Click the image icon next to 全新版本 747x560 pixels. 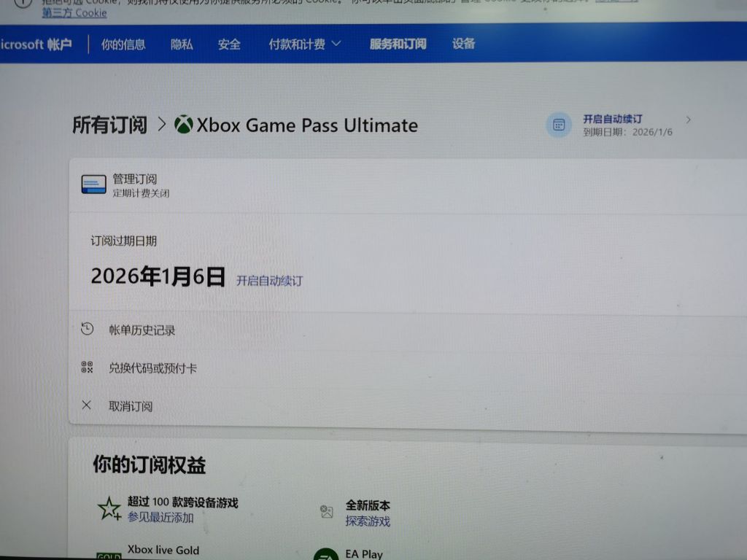pyautogui.click(x=326, y=510)
